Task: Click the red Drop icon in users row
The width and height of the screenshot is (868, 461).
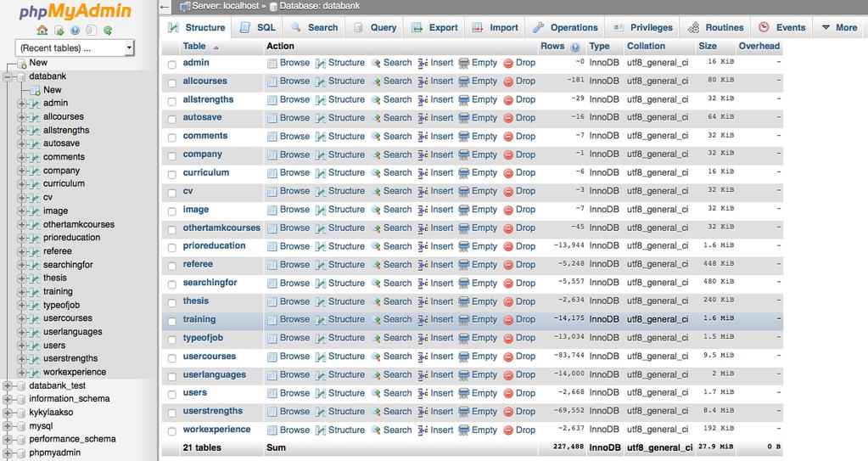Action: [x=508, y=394]
